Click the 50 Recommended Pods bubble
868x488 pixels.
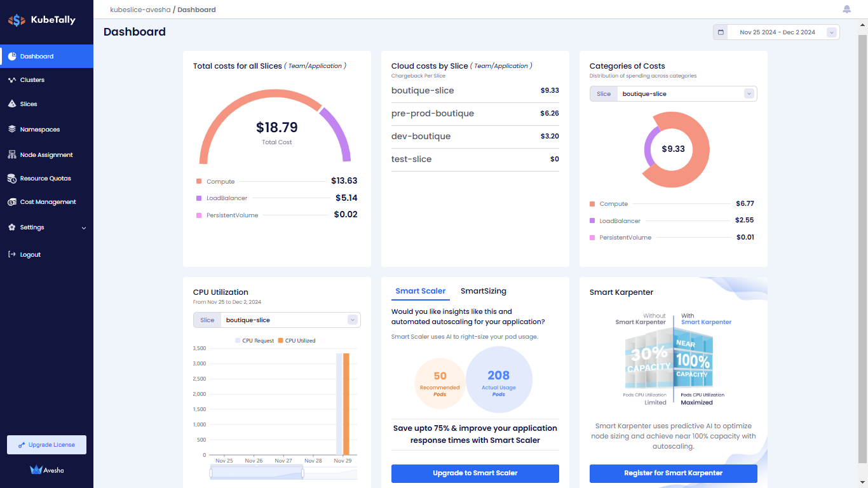pos(440,384)
